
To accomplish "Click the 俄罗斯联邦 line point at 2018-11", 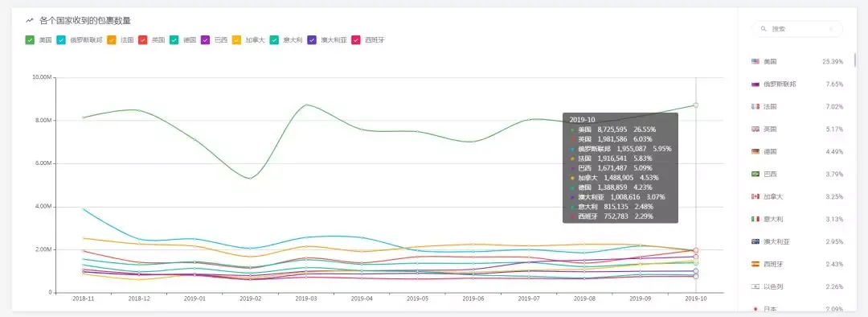I will 84,209.
